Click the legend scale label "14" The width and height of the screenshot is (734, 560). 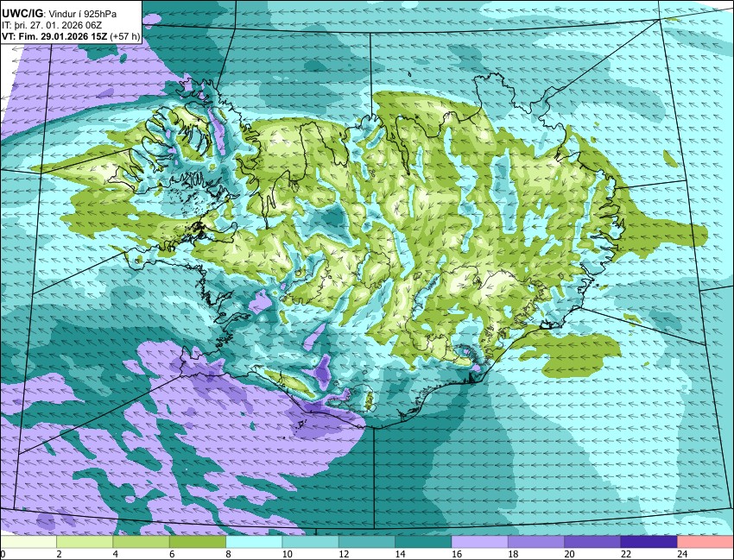click(400, 554)
